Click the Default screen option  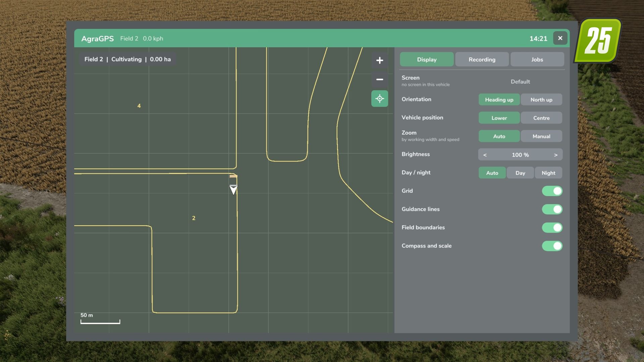[x=520, y=81]
